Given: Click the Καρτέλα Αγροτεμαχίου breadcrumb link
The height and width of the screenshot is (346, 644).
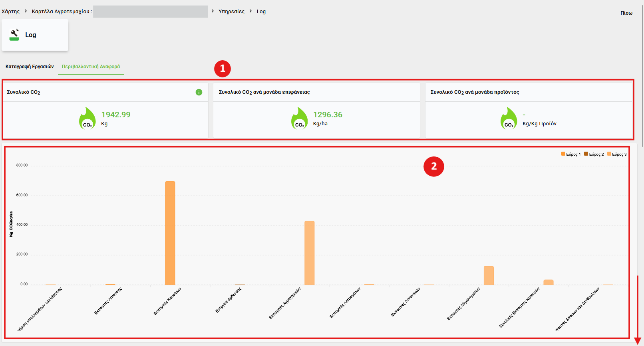Looking at the screenshot, I should point(62,11).
